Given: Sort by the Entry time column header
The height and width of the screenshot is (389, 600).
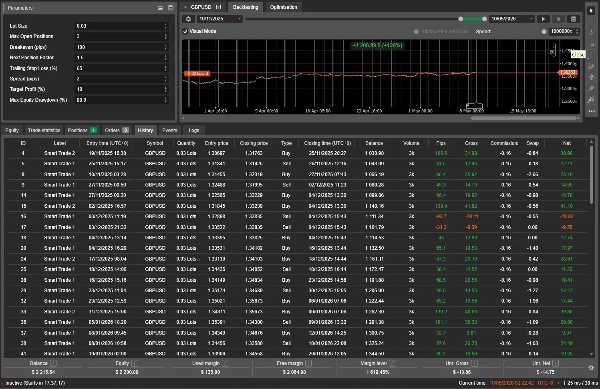Looking at the screenshot, I should tap(108, 143).
